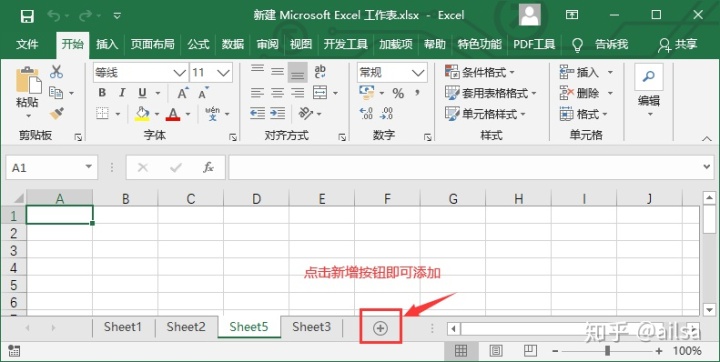This screenshot has height=362, width=720.
Task: Click the Name Box showing A1
Action: tap(51, 168)
